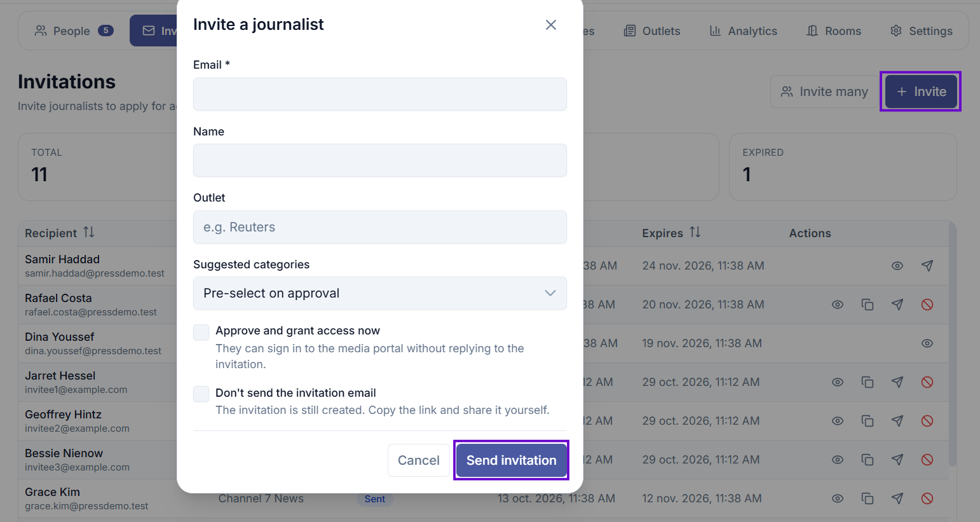Revoke Grace Kim's invitation

click(927, 498)
